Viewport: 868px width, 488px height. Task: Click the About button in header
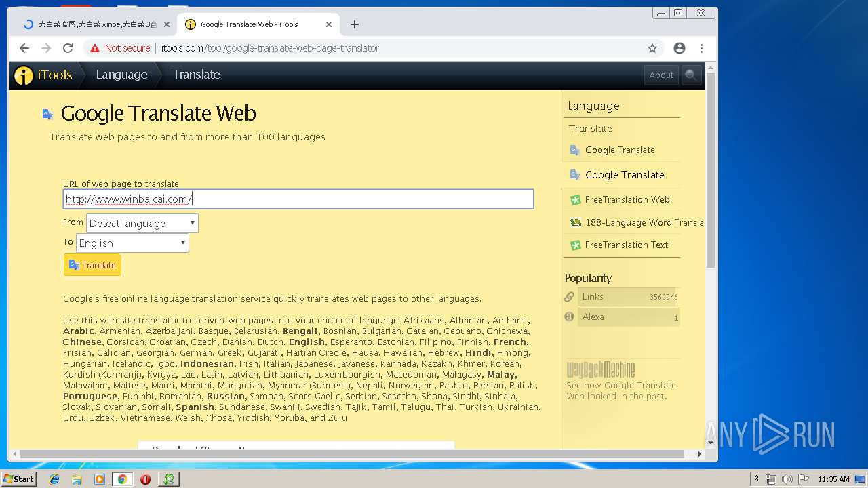661,75
